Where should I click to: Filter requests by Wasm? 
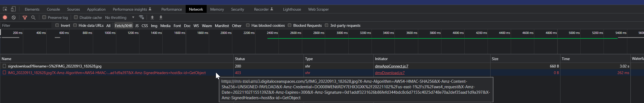pyautogui.click(x=207, y=26)
